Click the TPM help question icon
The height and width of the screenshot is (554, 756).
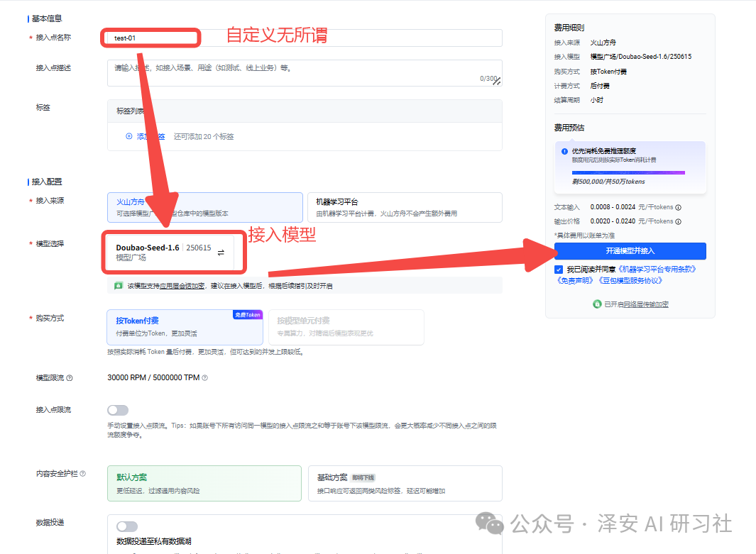(205, 378)
